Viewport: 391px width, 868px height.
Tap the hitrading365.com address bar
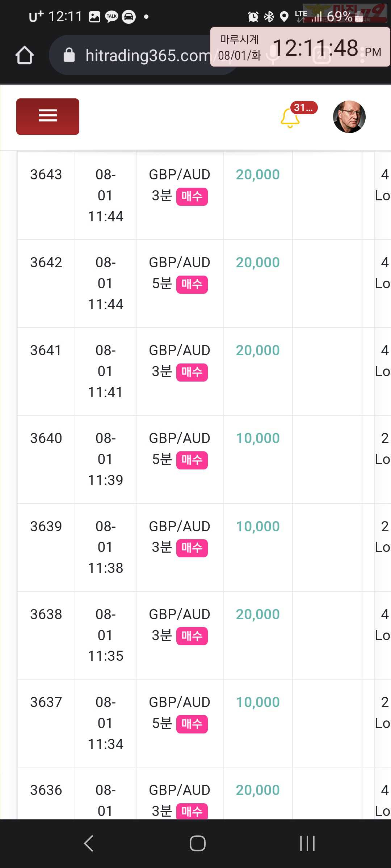[x=143, y=55]
